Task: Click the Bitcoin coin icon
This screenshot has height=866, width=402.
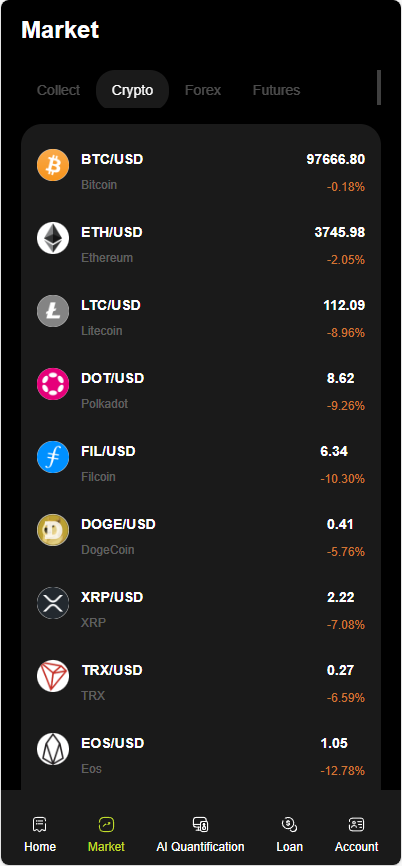Action: 53,165
